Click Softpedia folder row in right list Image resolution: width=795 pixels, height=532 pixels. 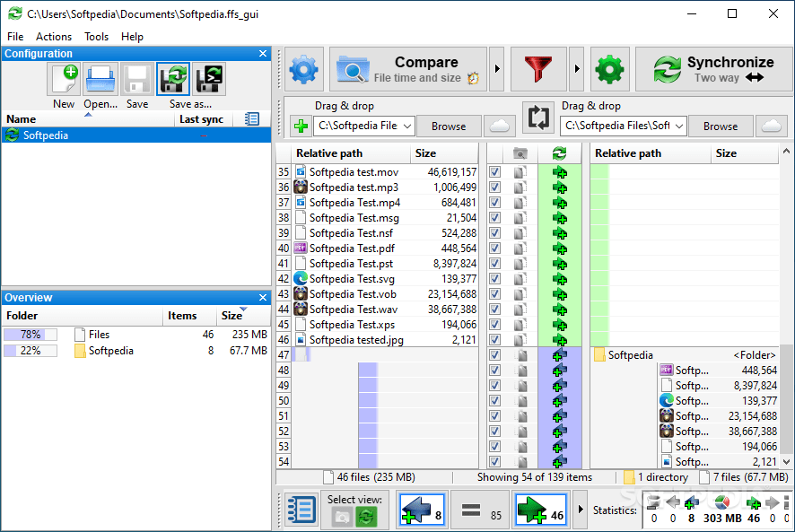[685, 355]
